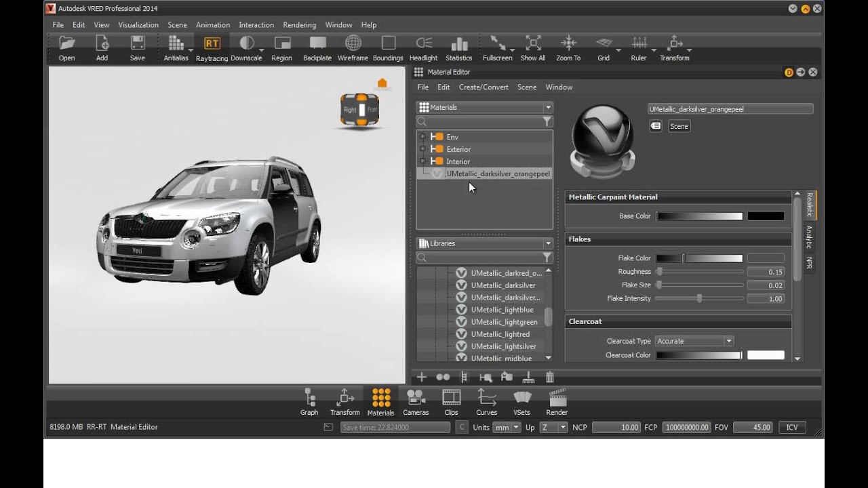Image resolution: width=868 pixels, height=488 pixels.
Task: Click the Base Color black swatch
Action: pyautogui.click(x=766, y=216)
